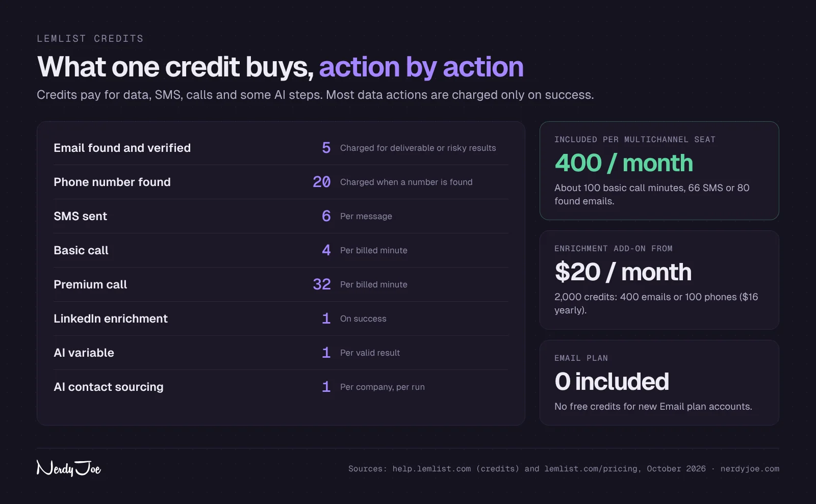Viewport: 816px width, 504px height.
Task: Select the "What one credit buys, action by action" title
Action: click(x=280, y=67)
